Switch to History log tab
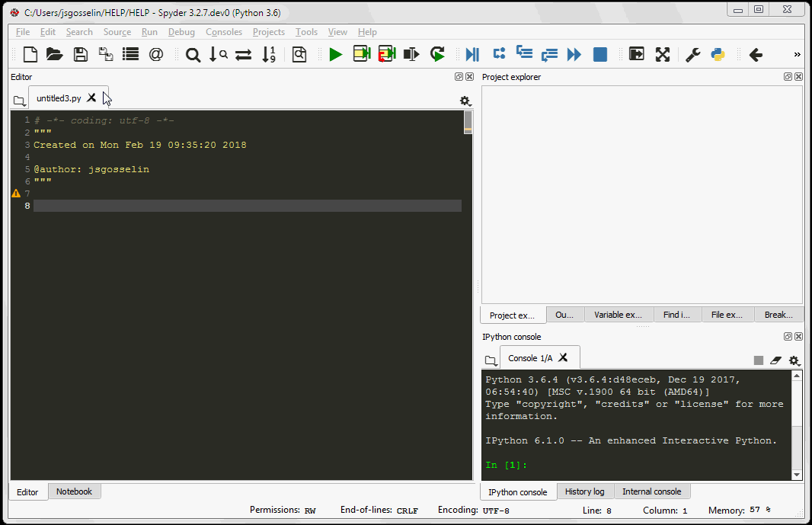Image resolution: width=812 pixels, height=525 pixels. pyautogui.click(x=585, y=491)
